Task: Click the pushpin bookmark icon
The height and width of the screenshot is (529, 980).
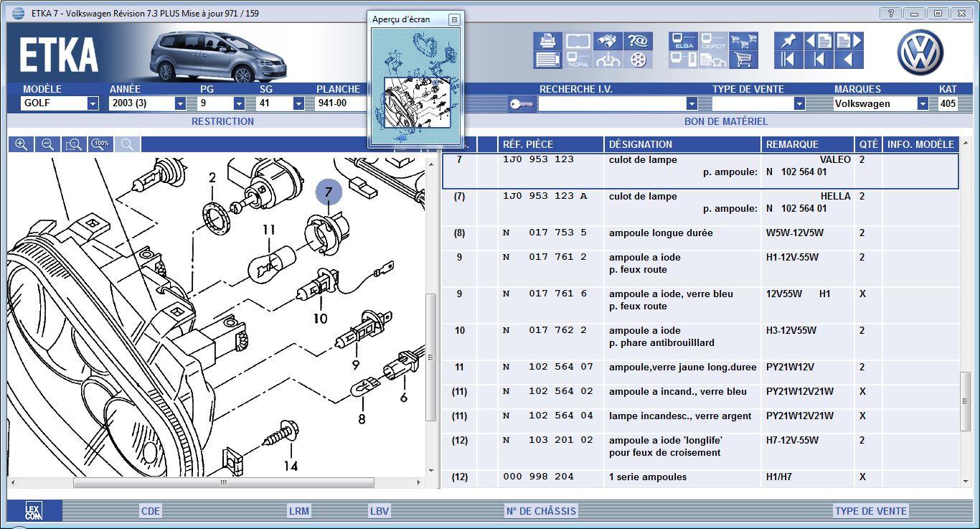Action: 788,41
